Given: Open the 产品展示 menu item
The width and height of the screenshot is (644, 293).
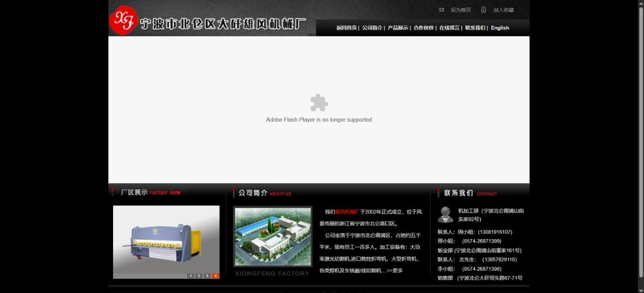Looking at the screenshot, I should coord(398,28).
